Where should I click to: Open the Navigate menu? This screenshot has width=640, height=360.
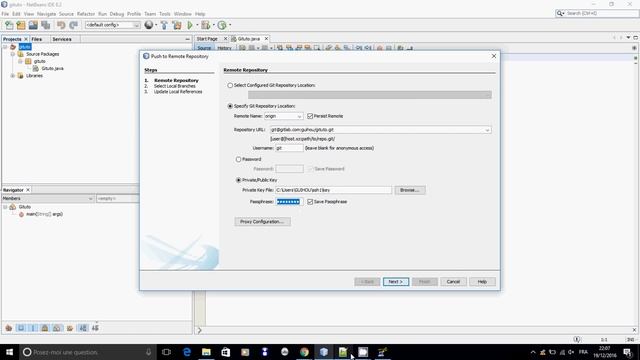coord(47,14)
